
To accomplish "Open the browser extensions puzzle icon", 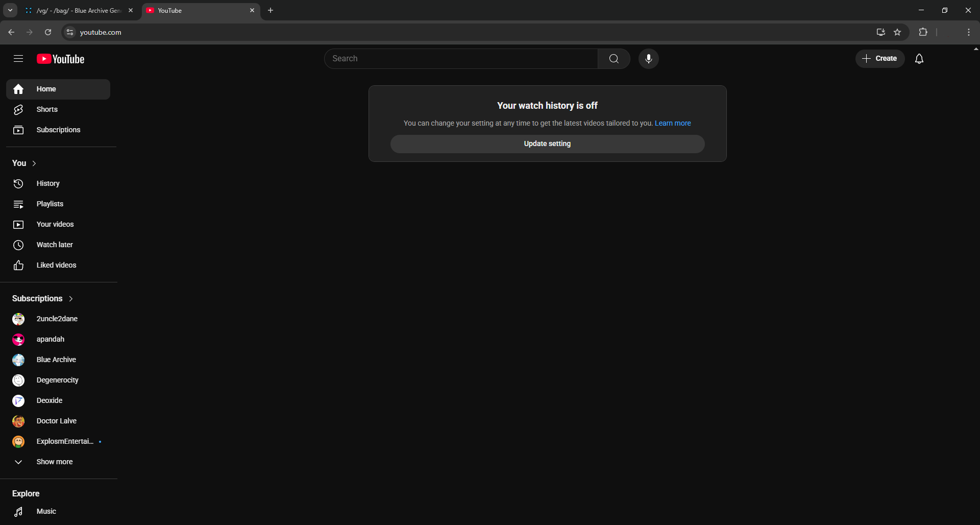I will (923, 32).
